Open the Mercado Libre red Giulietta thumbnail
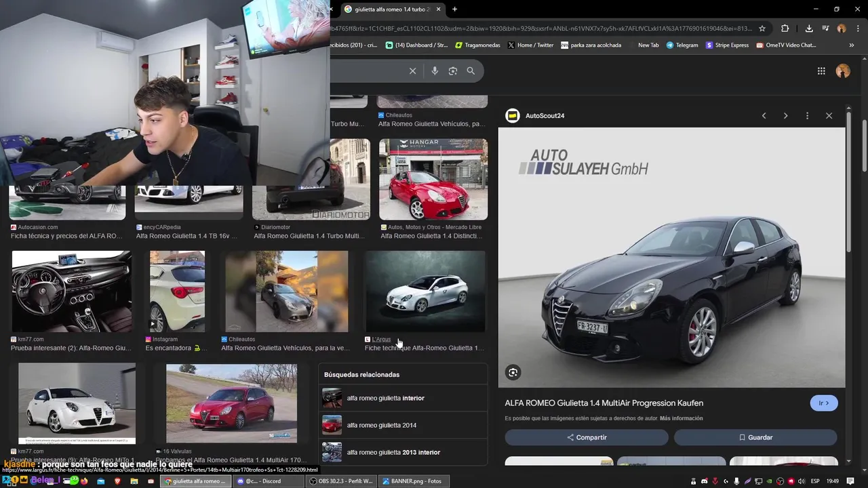The height and width of the screenshot is (488, 868). pyautogui.click(x=433, y=180)
